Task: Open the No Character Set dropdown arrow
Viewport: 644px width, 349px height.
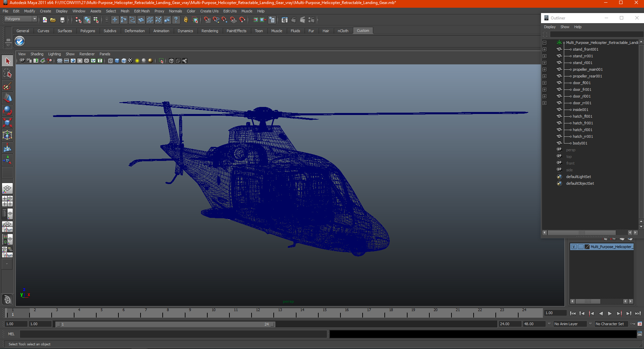Action: [x=590, y=324]
